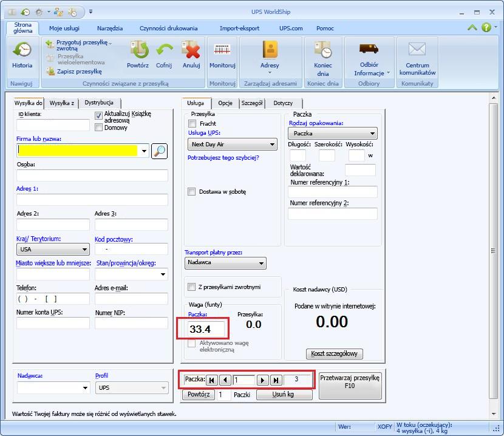
Task: Click the Numer referencyjny 1 field
Action: 333,192
